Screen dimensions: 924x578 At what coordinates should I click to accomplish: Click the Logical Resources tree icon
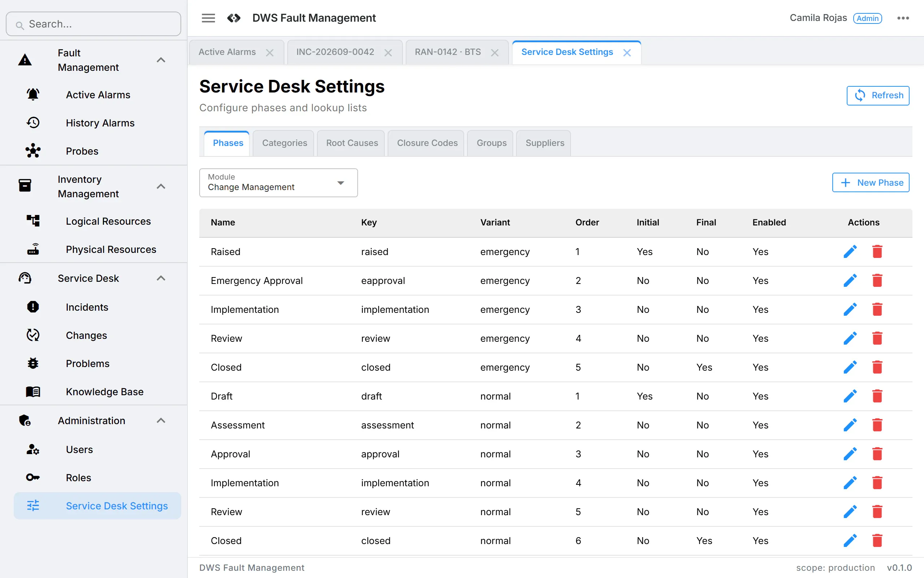(x=33, y=221)
